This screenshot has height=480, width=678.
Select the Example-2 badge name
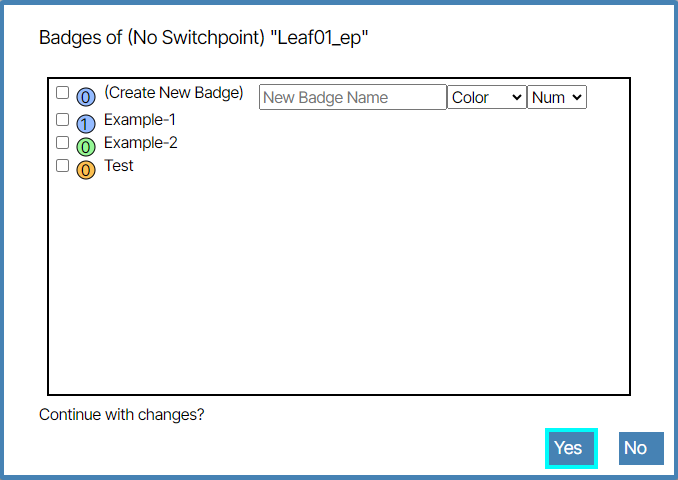tap(141, 143)
